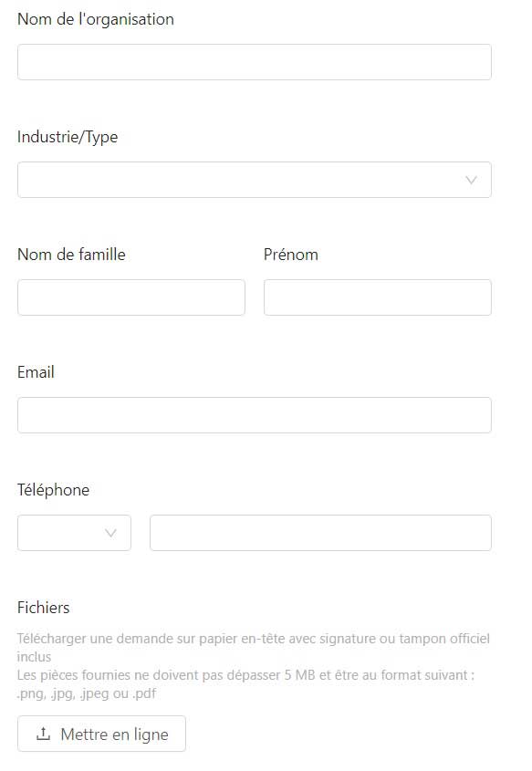Click the "Industrie/Type" field label
This screenshot has height=771, width=532.
point(68,137)
